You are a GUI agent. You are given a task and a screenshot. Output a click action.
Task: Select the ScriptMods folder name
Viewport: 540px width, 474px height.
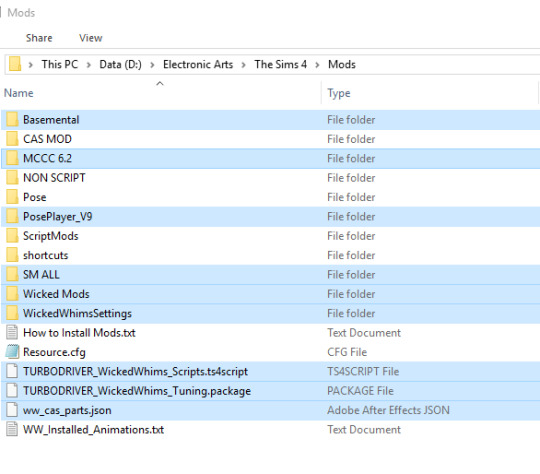(51, 236)
